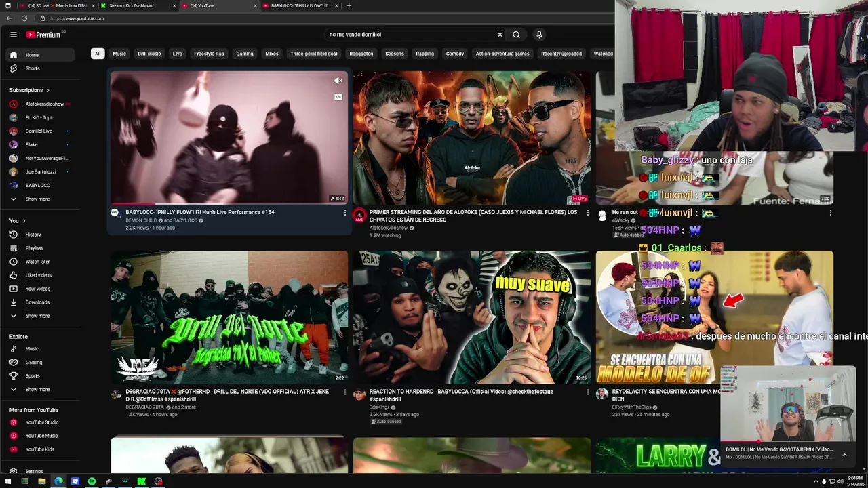Open the YouTube hamburger guide menu
868x488 pixels.
(x=13, y=35)
